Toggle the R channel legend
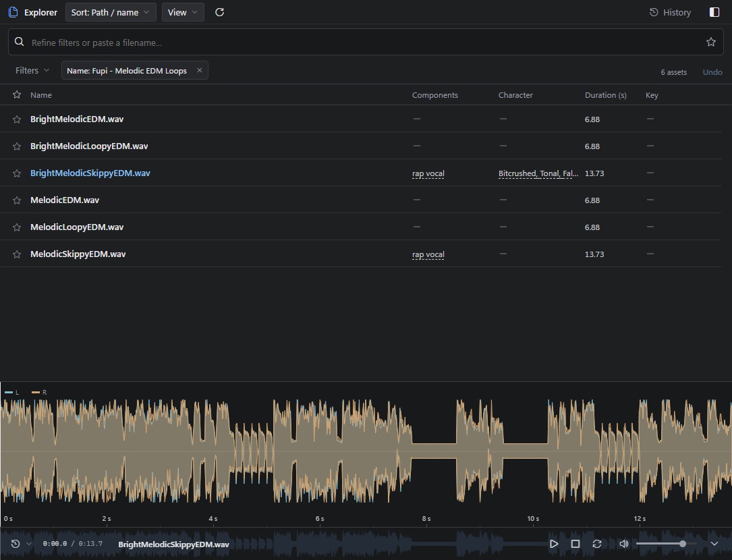This screenshot has height=560, width=732. click(x=39, y=392)
